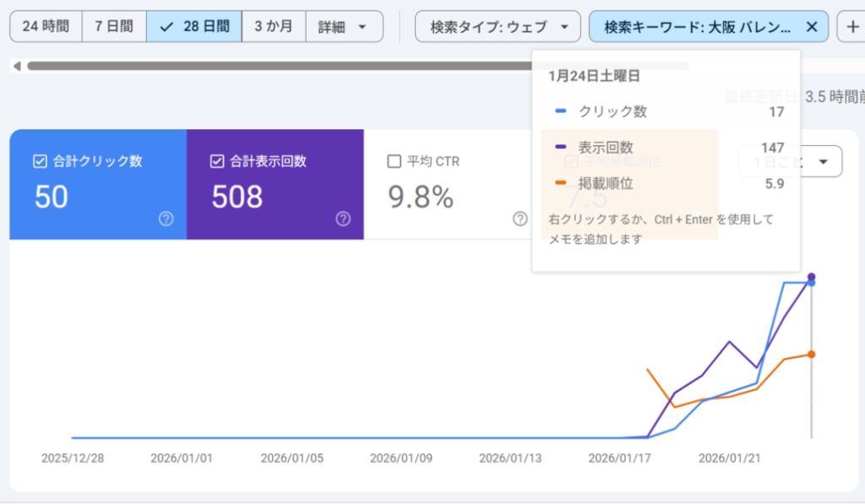This screenshot has height=504, width=865.
Task: Add a new filter with plus button
Action: [x=850, y=27]
